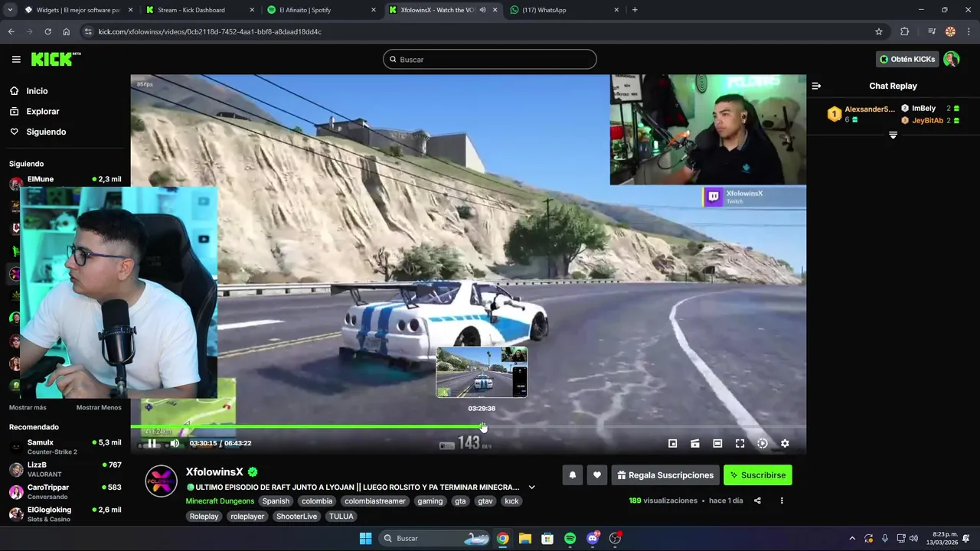Switch to WhatsApp browser tab

(x=564, y=10)
